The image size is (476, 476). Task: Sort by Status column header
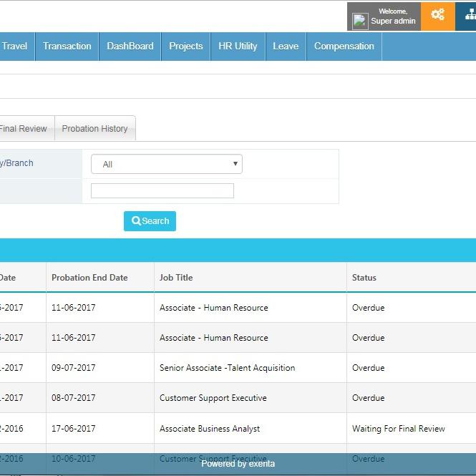click(364, 278)
